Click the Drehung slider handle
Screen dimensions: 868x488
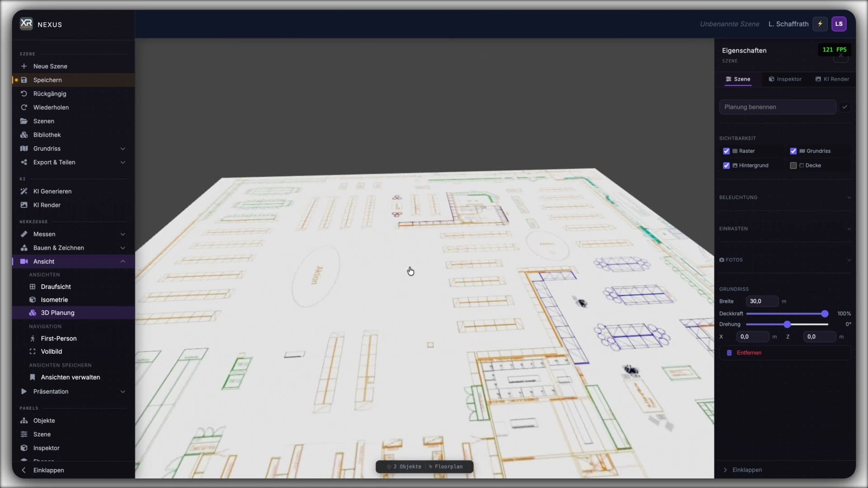pyautogui.click(x=787, y=324)
